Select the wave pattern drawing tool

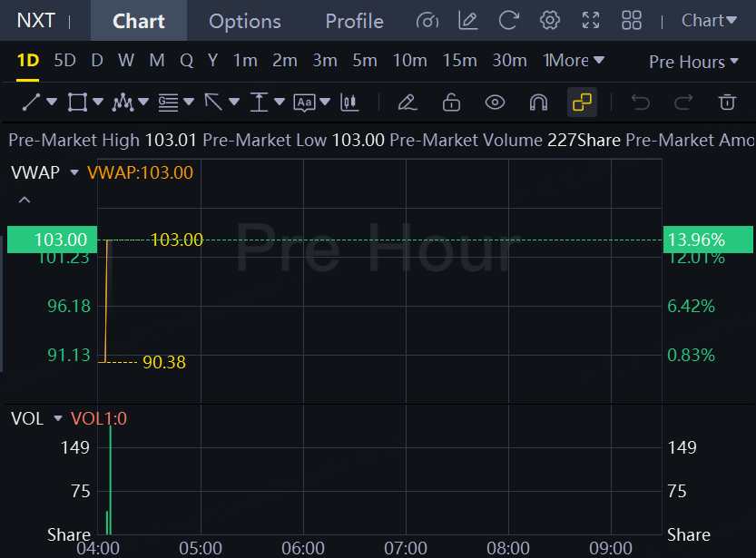coord(123,103)
